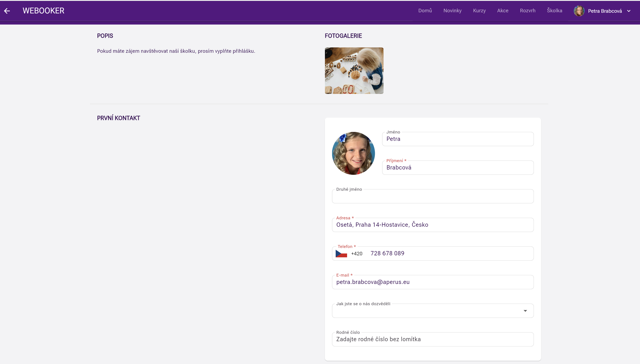640x364 pixels.
Task: Open the Fotogalerie child photo thumbnail
Action: (x=354, y=70)
